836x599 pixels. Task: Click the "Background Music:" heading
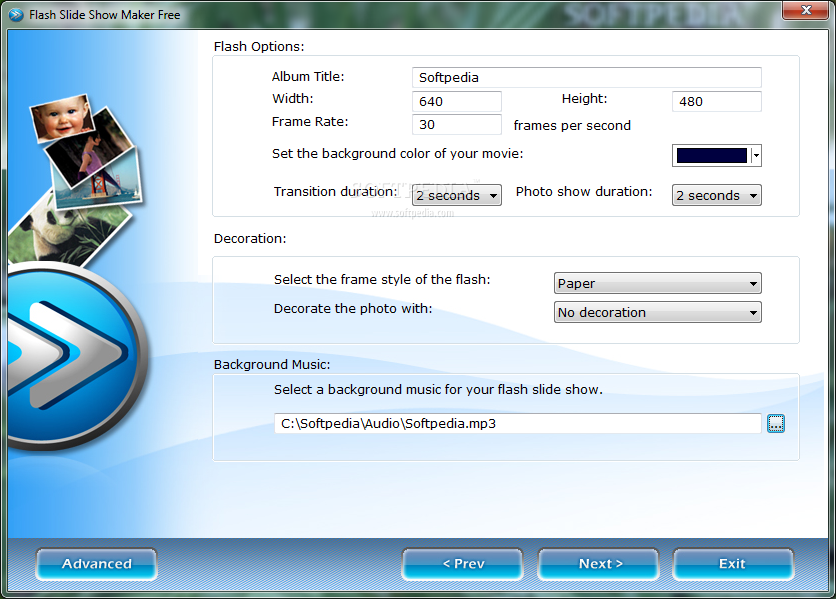pyautogui.click(x=272, y=364)
